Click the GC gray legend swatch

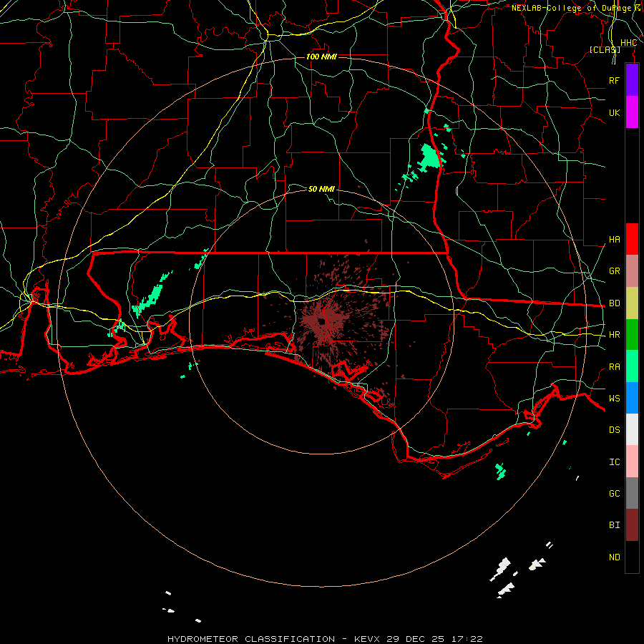[x=632, y=493]
